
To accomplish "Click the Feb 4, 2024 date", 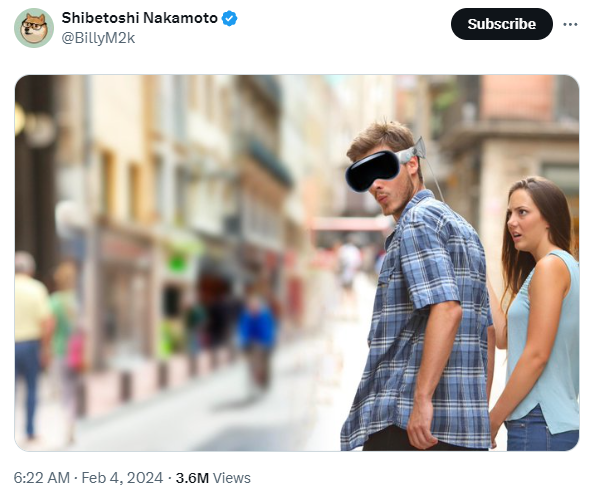I will point(122,478).
